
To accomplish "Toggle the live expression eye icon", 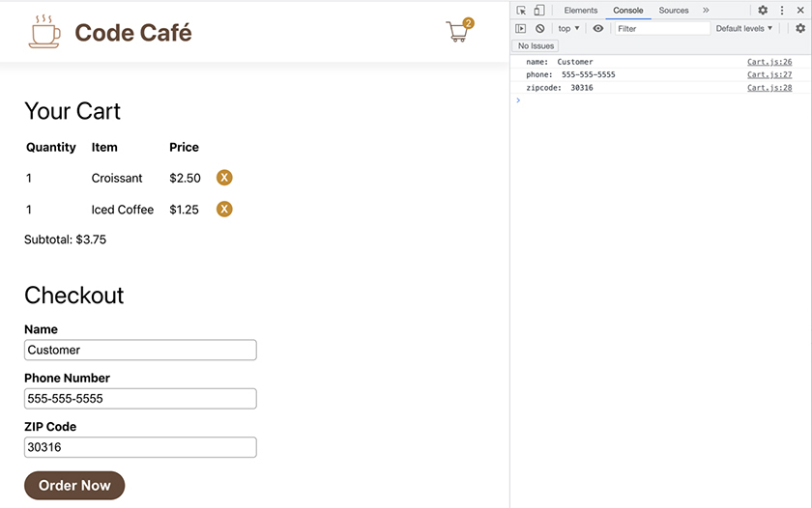I will [x=598, y=29].
